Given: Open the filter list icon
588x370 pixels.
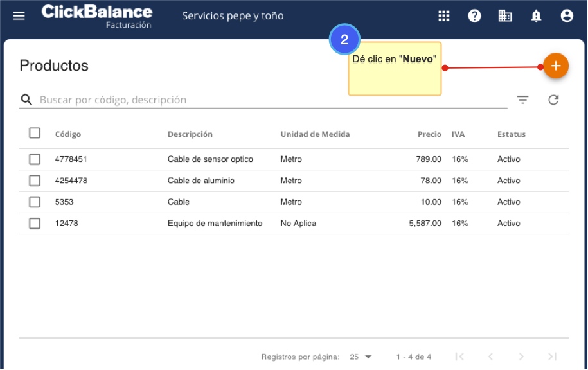Looking at the screenshot, I should pos(523,100).
